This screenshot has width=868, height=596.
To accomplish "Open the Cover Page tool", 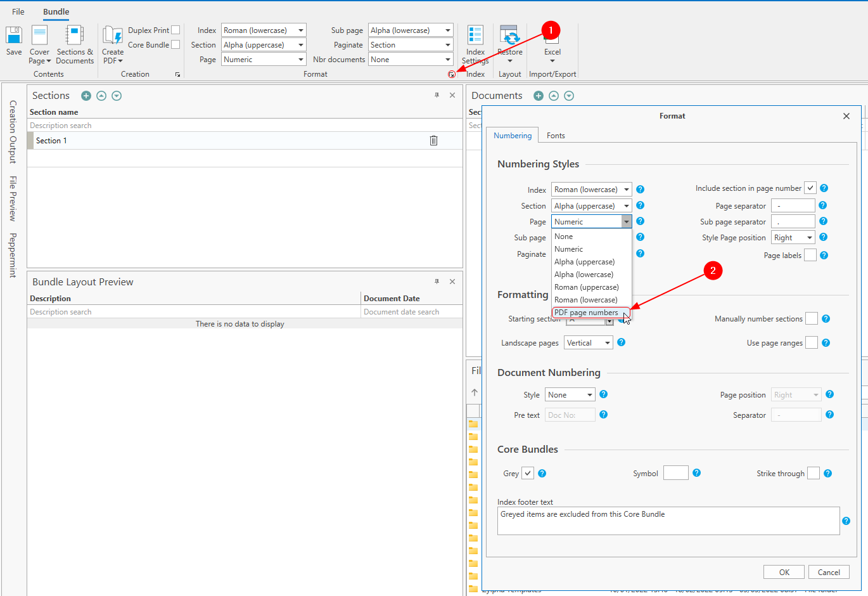I will tap(39, 37).
